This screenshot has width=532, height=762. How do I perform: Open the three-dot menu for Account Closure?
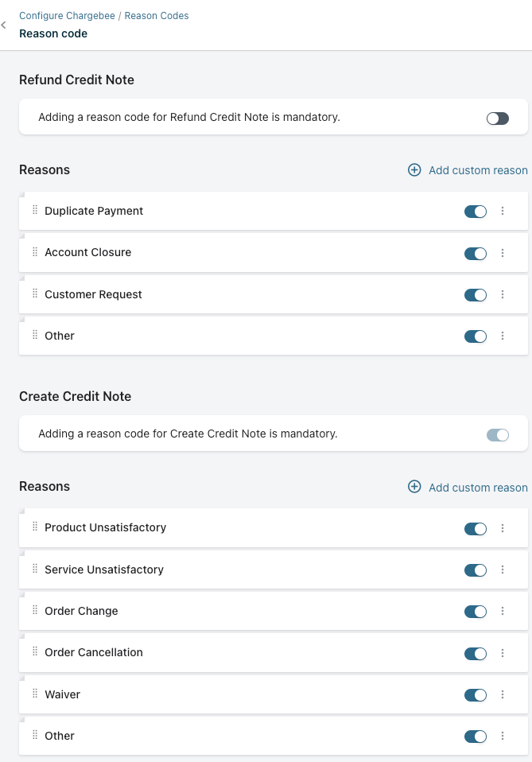pos(503,253)
